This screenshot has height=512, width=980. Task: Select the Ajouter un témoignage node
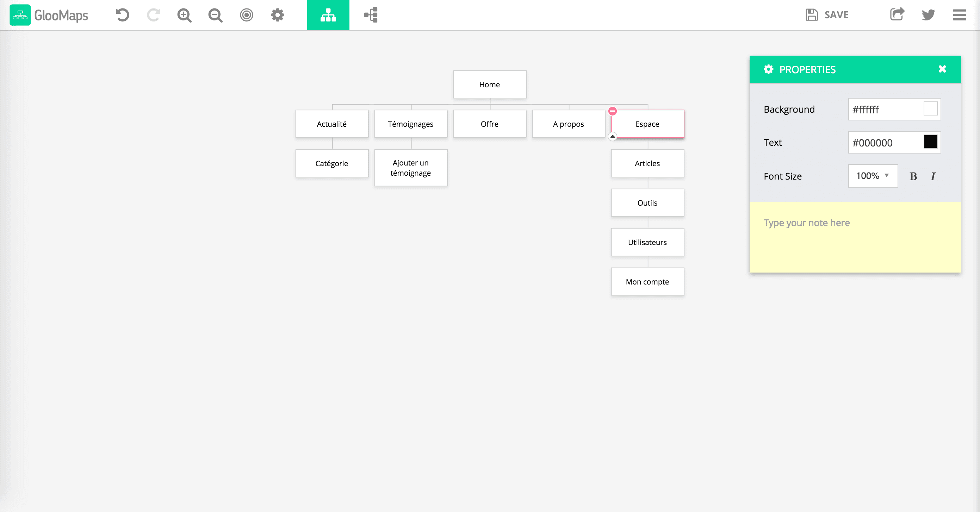coord(411,168)
